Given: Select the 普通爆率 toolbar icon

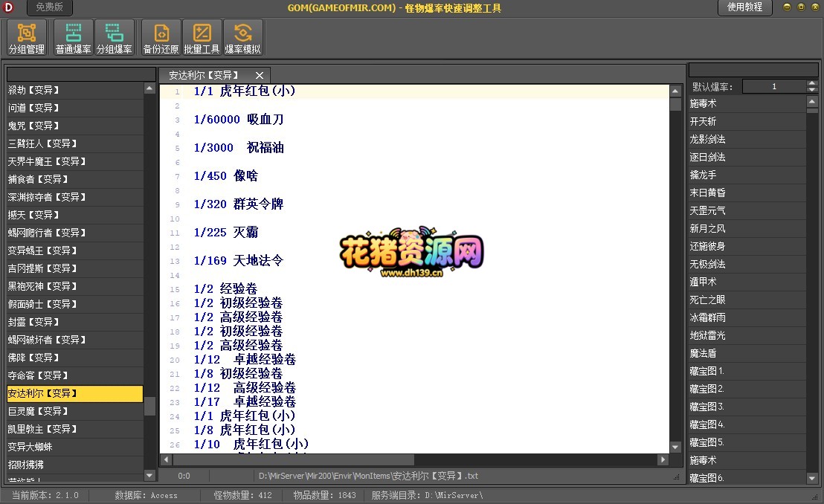Looking at the screenshot, I should coord(73,38).
